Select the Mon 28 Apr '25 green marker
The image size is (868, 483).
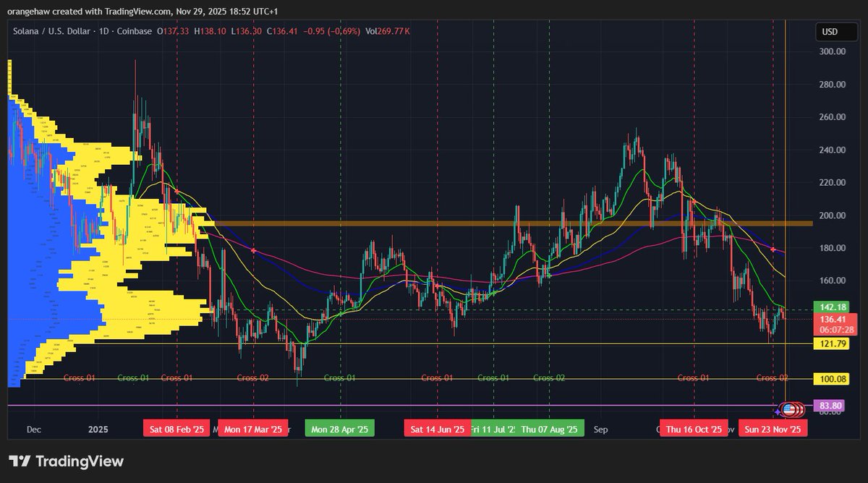[x=339, y=428]
